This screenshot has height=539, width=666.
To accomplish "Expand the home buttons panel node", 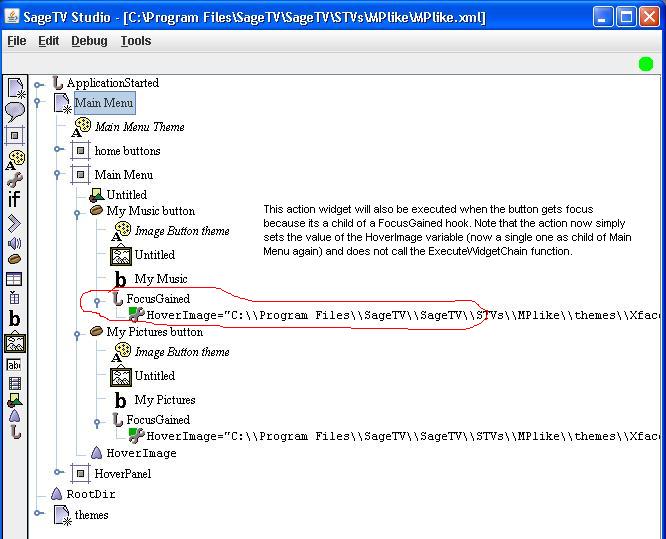I will point(58,151).
